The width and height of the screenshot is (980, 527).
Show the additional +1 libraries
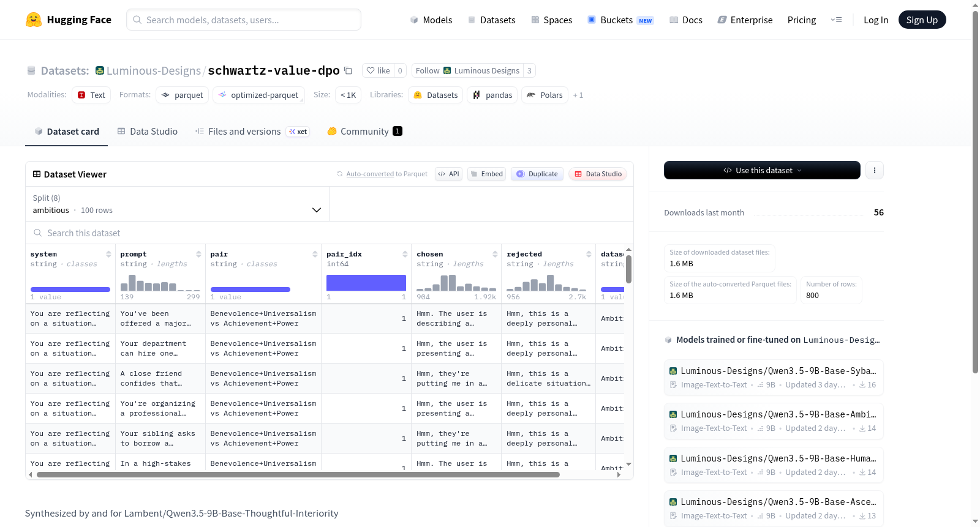click(x=578, y=95)
